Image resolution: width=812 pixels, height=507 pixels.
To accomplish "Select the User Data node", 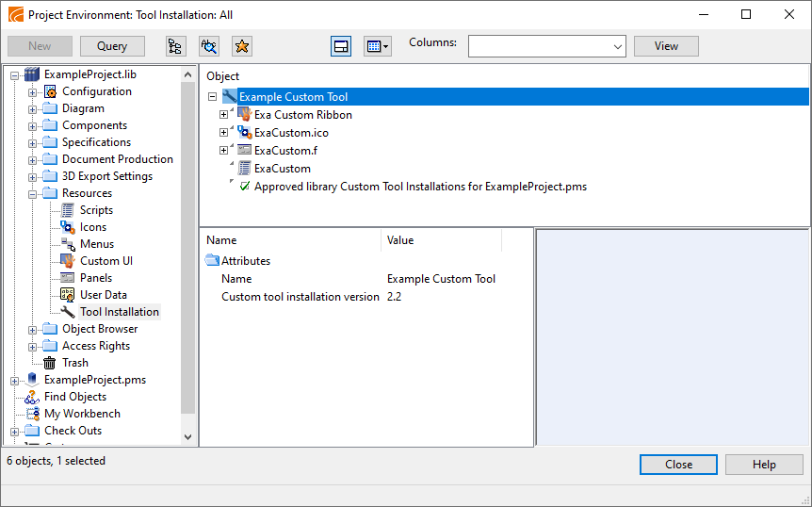I will (103, 295).
